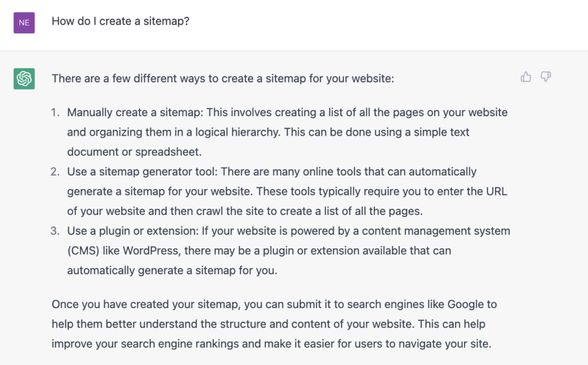Click the "(CMS)" abbreviation text
588x365 pixels.
(x=83, y=251)
